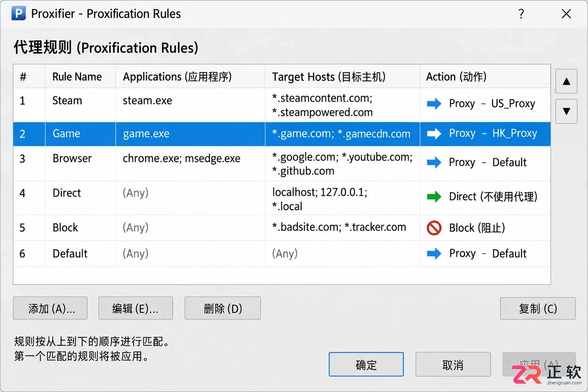Click the 添加 (A)... add button
588x392 pixels.
click(x=50, y=308)
